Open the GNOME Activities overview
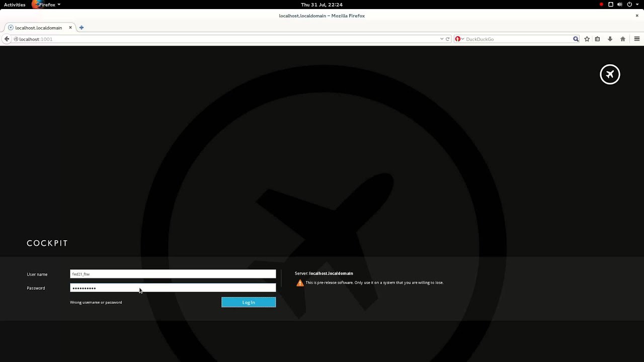Viewport: 644px width, 362px height. pos(15,5)
